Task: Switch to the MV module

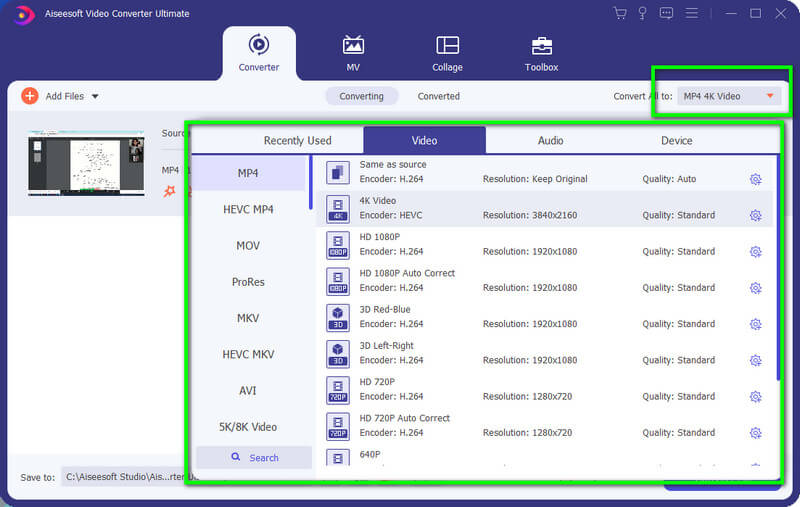Action: (353, 53)
